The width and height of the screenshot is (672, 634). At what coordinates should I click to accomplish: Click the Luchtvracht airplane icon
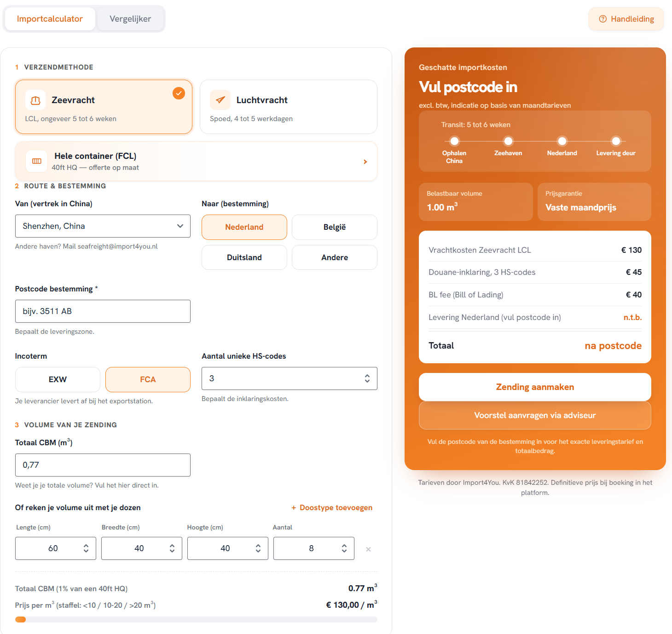220,100
